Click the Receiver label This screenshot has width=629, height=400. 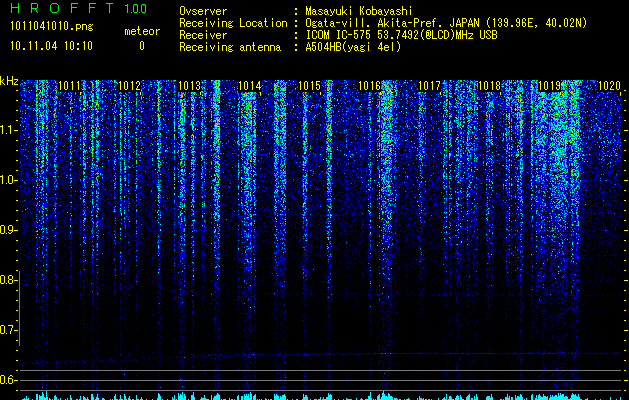coord(203,35)
